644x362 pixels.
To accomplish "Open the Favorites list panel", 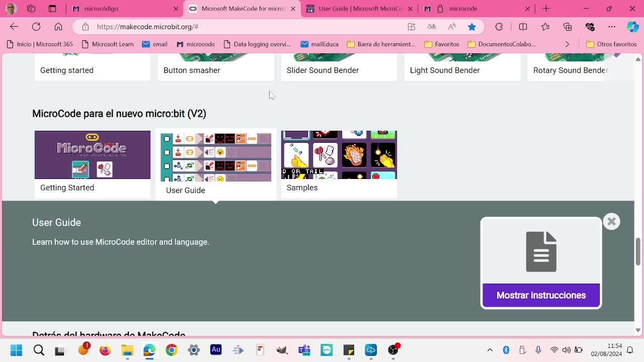I will (545, 27).
